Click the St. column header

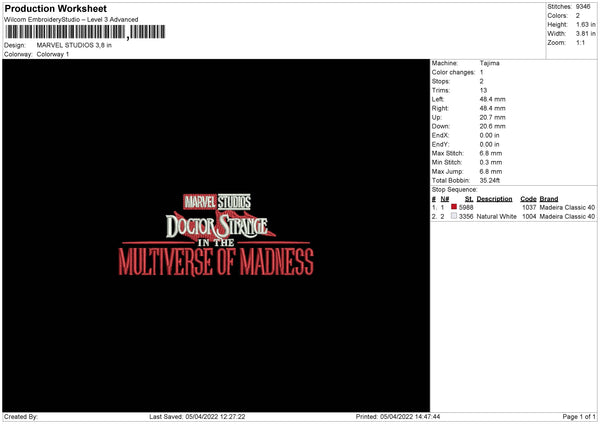coord(469,199)
